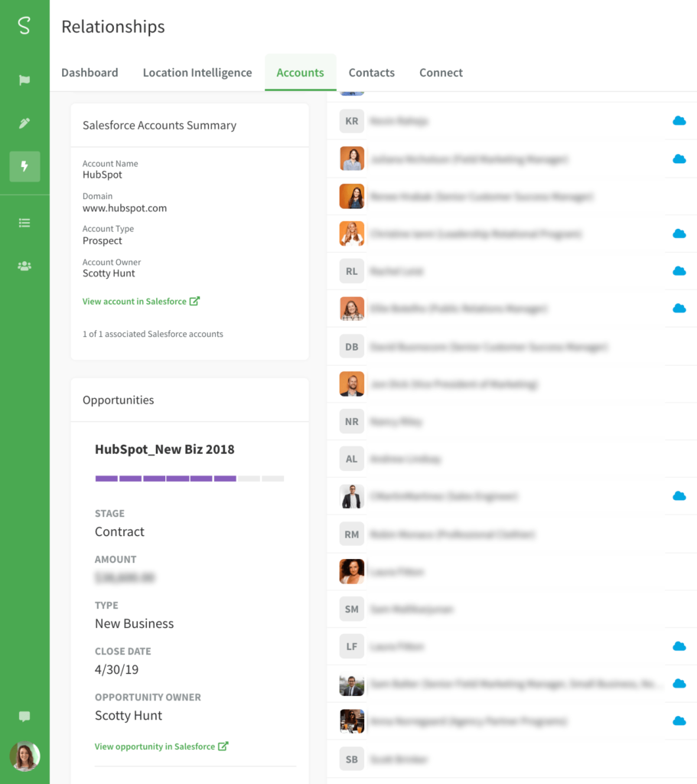
Task: Click the Salesforce Accounts Summary heading
Action: coord(159,126)
